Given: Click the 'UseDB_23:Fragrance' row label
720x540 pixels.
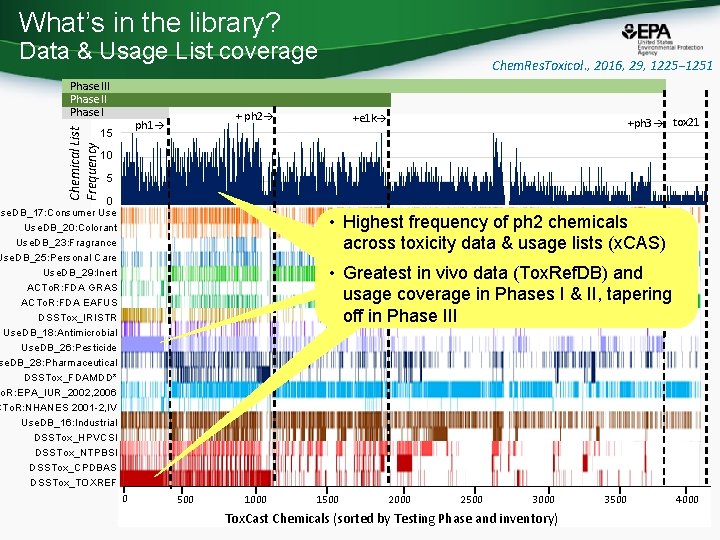Looking at the screenshot, I should (x=67, y=243).
